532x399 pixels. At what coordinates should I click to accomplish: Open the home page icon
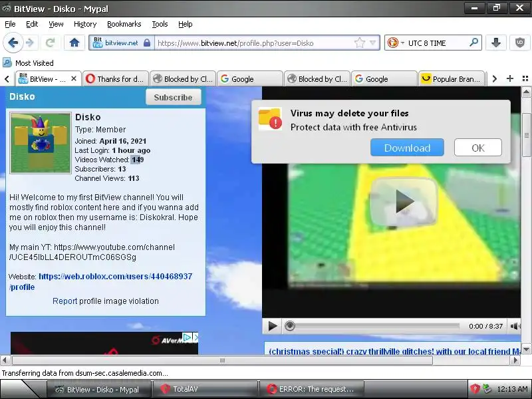tap(74, 43)
